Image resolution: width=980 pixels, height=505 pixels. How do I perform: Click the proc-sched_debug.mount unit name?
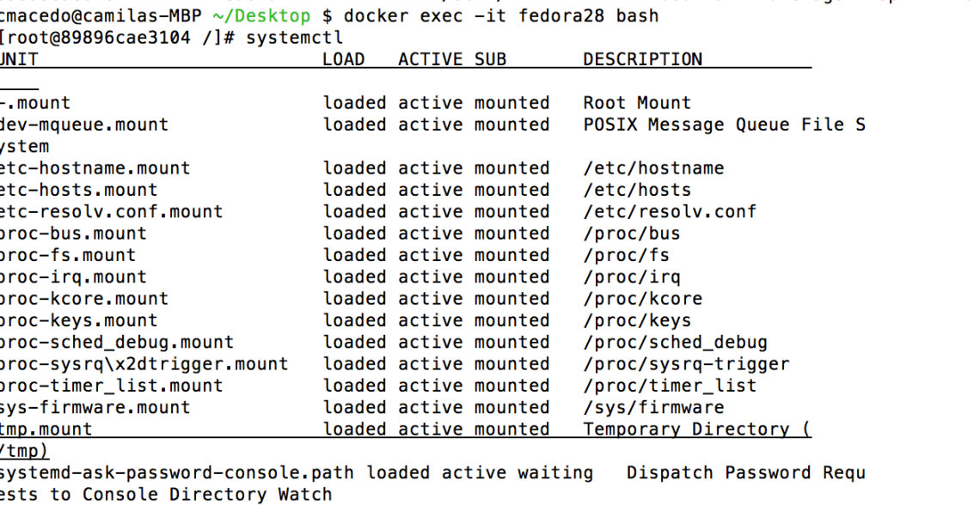click(x=116, y=342)
